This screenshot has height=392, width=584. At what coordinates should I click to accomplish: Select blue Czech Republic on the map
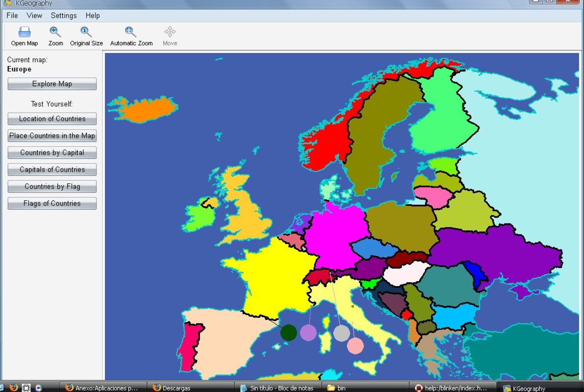(374, 247)
